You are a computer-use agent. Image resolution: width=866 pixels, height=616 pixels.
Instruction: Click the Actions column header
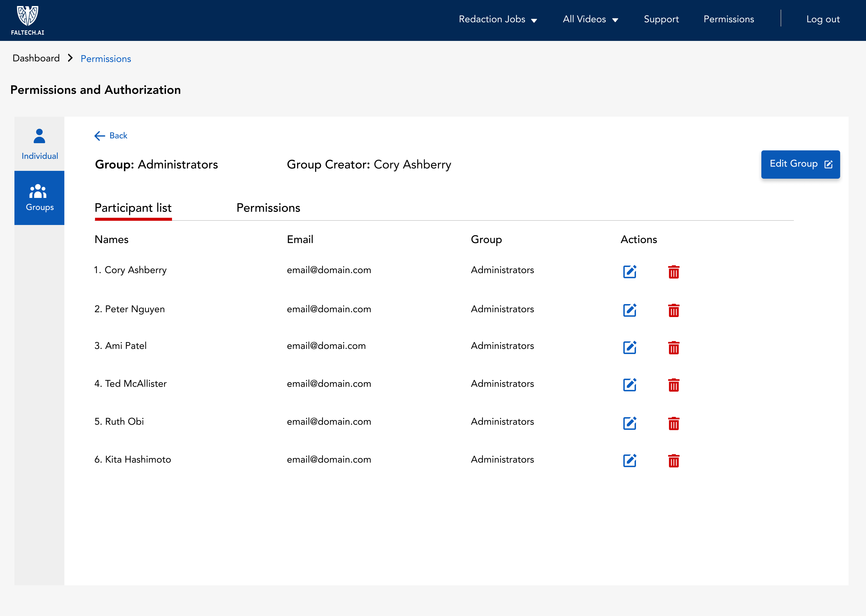click(638, 239)
